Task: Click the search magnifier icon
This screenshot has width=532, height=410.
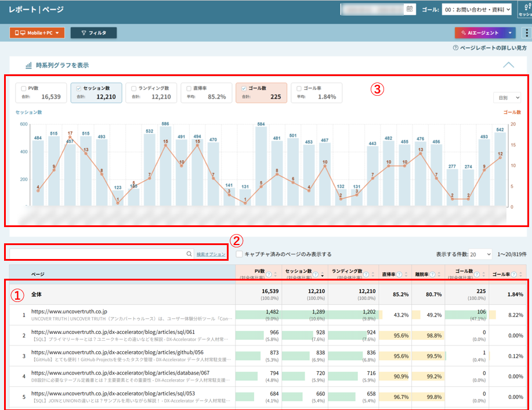Action: tap(189, 254)
